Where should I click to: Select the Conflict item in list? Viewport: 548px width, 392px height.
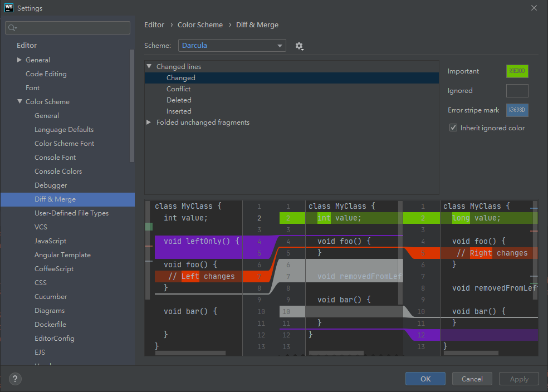pyautogui.click(x=178, y=89)
